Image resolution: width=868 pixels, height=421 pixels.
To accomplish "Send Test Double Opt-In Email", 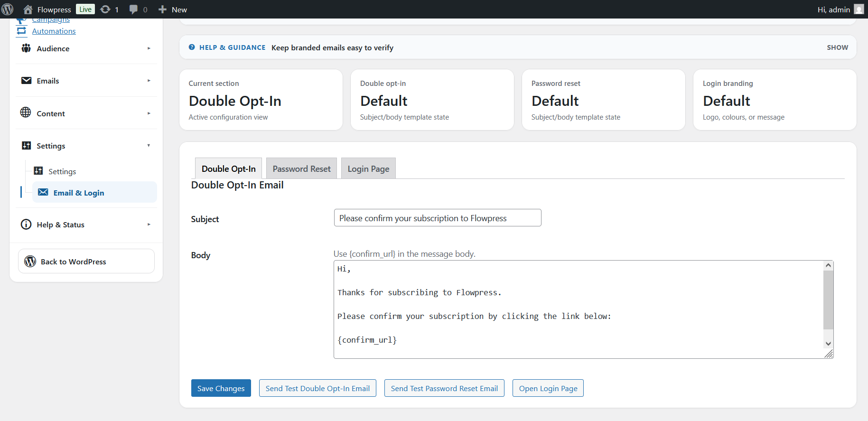I will point(317,388).
